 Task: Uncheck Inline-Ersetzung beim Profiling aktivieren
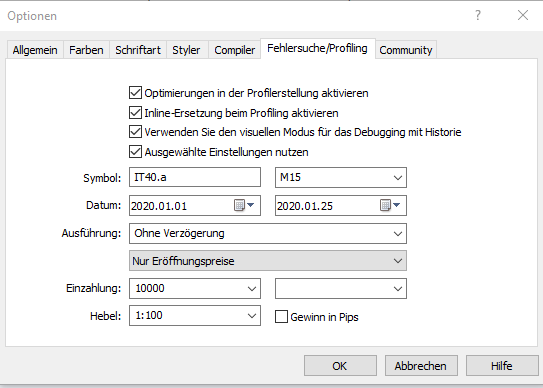click(135, 113)
